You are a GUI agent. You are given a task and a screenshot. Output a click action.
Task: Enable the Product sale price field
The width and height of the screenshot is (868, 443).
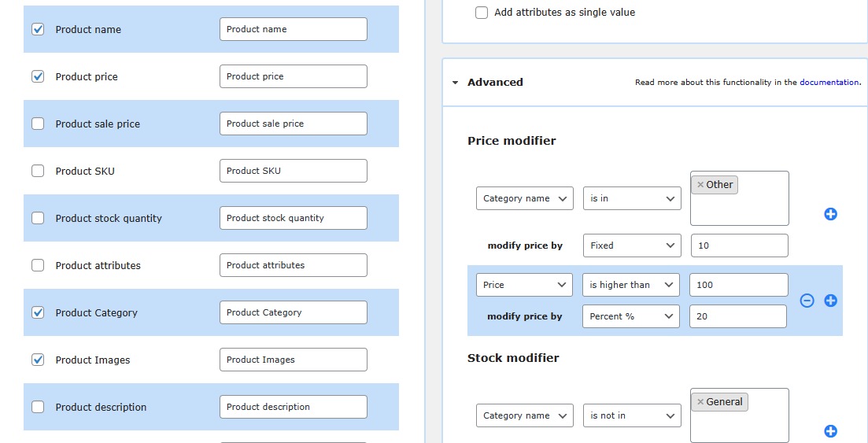point(38,124)
